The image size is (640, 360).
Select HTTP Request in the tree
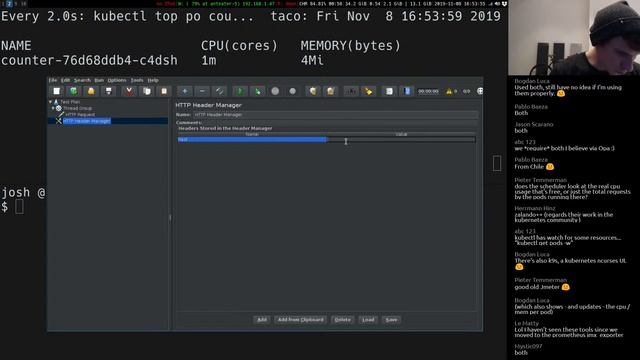pyautogui.click(x=80, y=115)
